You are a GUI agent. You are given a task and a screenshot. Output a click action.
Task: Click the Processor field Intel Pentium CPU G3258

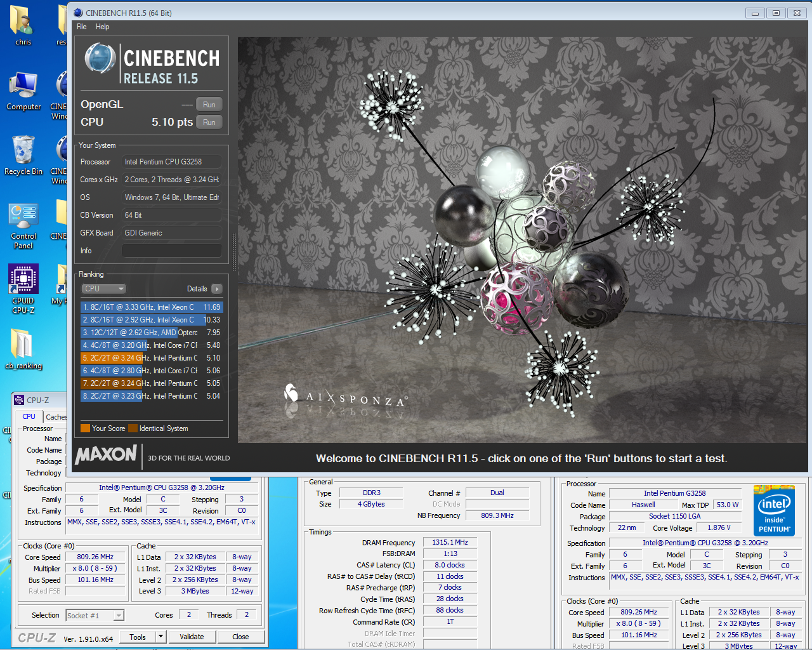(x=172, y=162)
